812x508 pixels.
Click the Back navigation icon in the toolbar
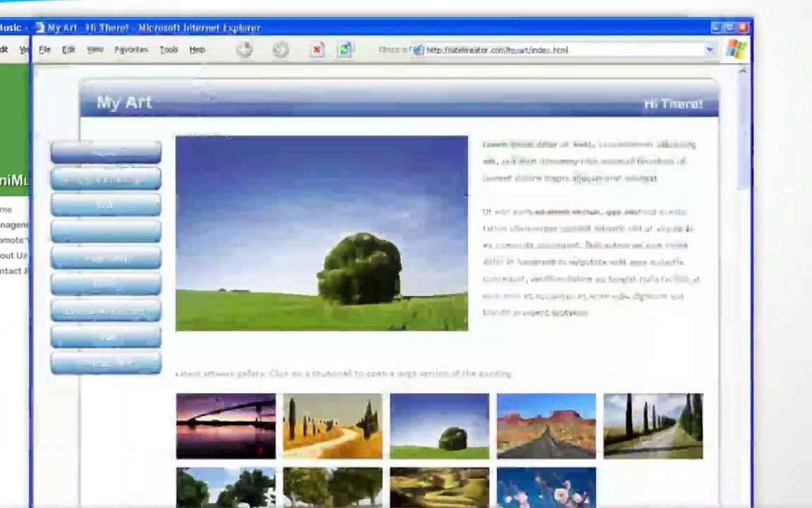click(x=245, y=49)
